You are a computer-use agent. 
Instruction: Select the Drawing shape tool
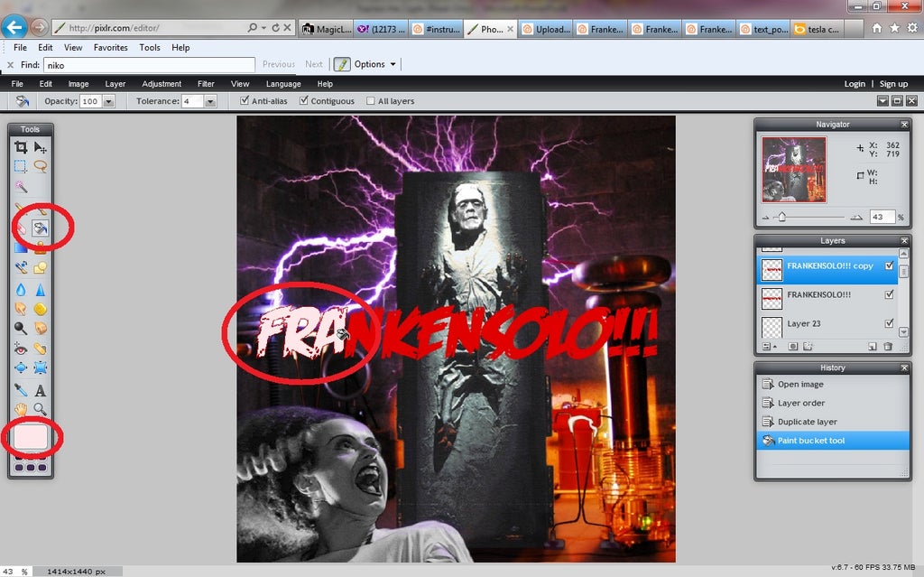click(40, 268)
